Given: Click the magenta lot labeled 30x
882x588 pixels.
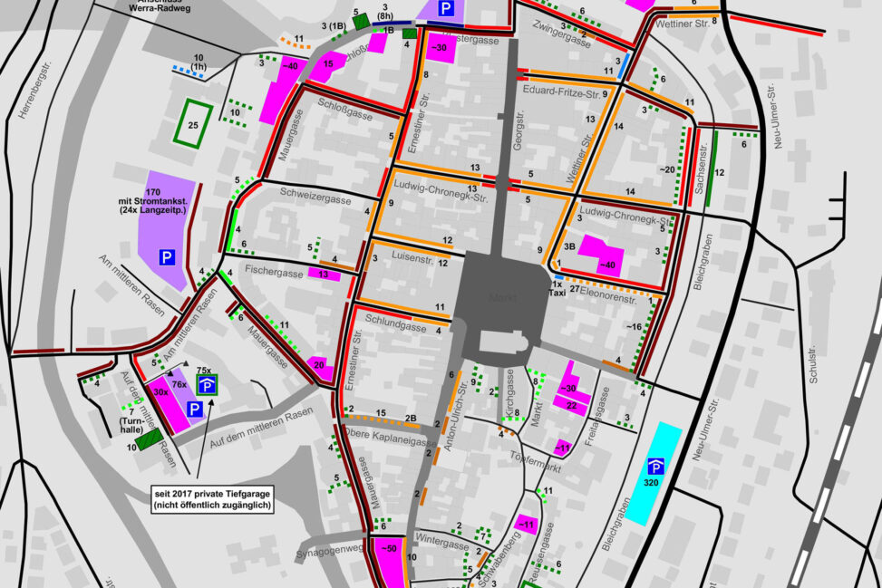Looking at the screenshot, I should [x=160, y=394].
